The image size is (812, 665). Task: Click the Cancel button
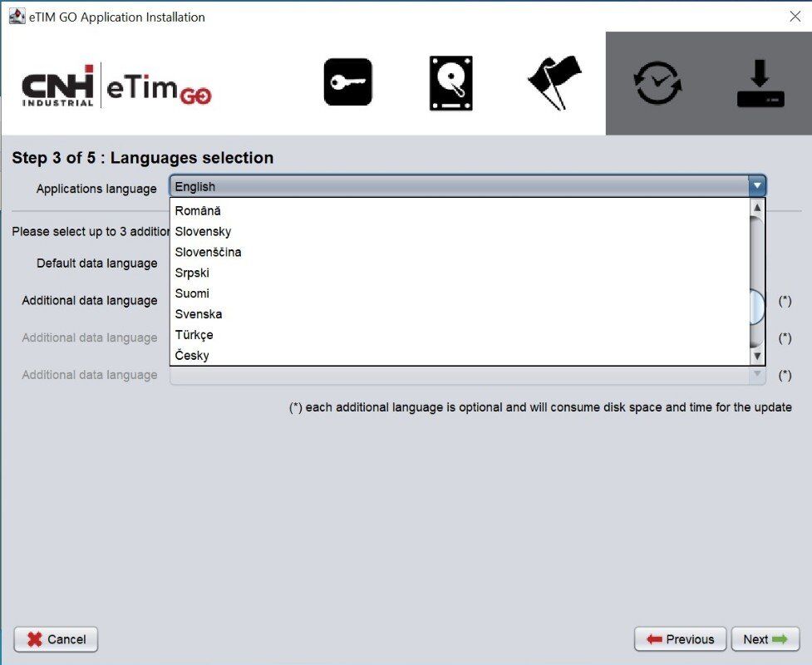coord(56,639)
